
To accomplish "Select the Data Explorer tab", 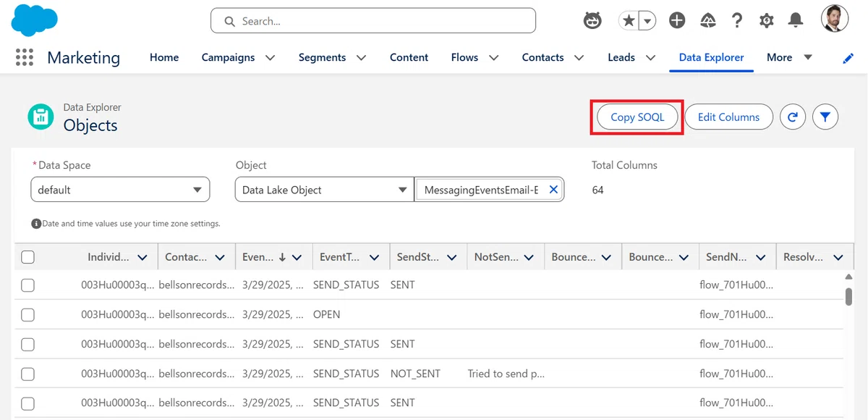I will tap(711, 57).
